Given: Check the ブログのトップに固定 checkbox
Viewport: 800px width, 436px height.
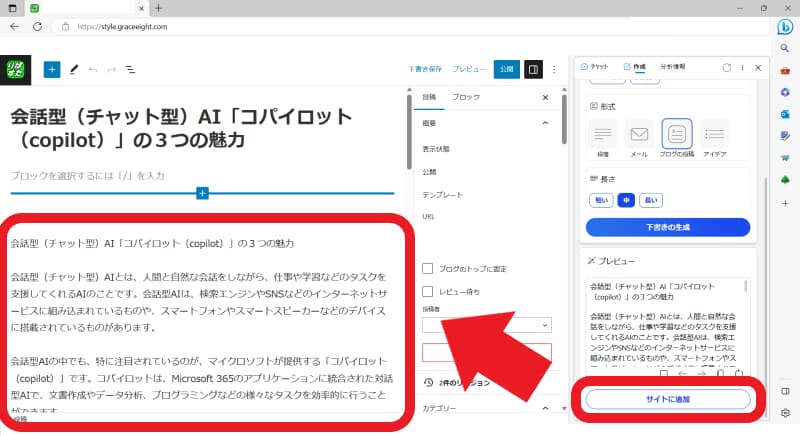Looking at the screenshot, I should coord(428,268).
